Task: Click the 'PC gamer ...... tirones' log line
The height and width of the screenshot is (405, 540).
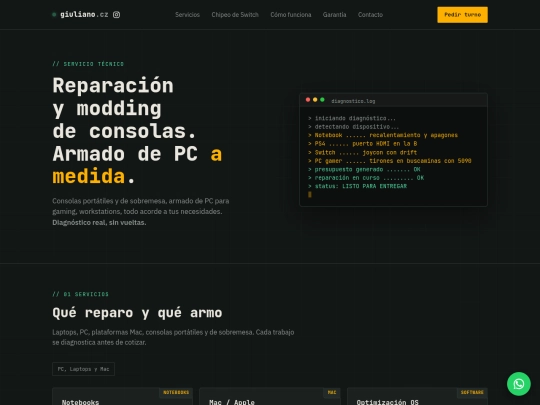Action: click(x=390, y=161)
